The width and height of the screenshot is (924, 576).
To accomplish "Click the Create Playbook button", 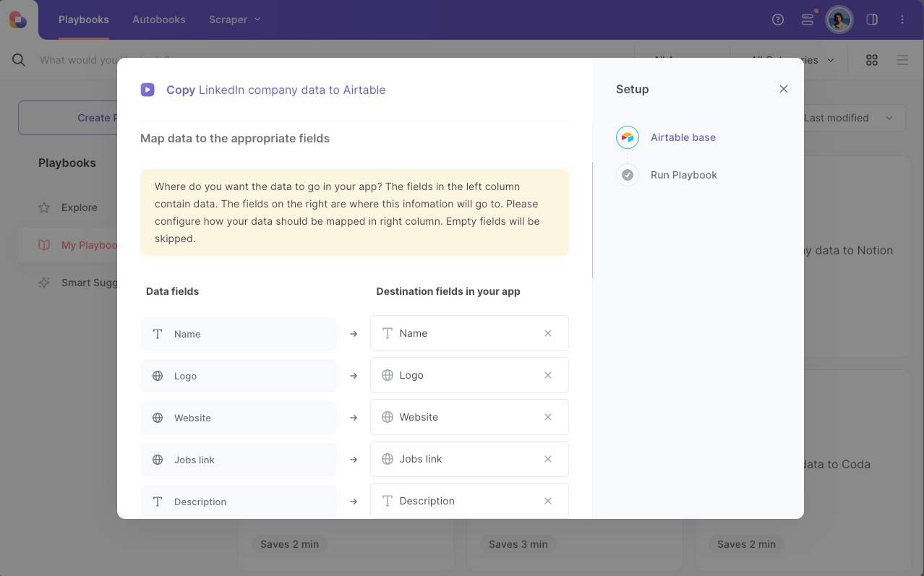I will 68,118.
